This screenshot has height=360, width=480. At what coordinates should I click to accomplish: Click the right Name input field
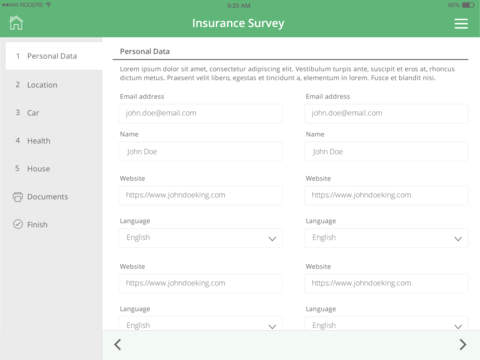[x=386, y=152]
